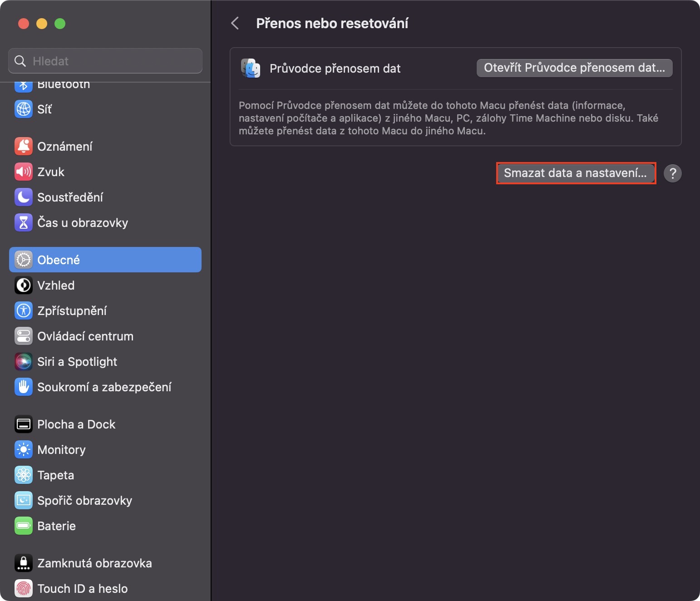Click Otevřít Průvodce přenosem dat button
This screenshot has height=601, width=700.
click(574, 68)
